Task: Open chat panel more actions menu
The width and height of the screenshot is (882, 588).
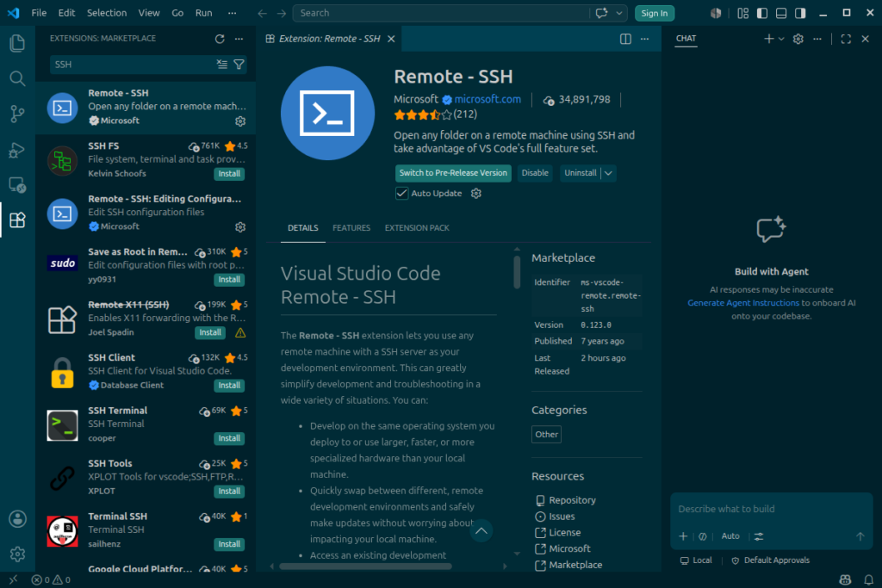Action: pos(817,39)
